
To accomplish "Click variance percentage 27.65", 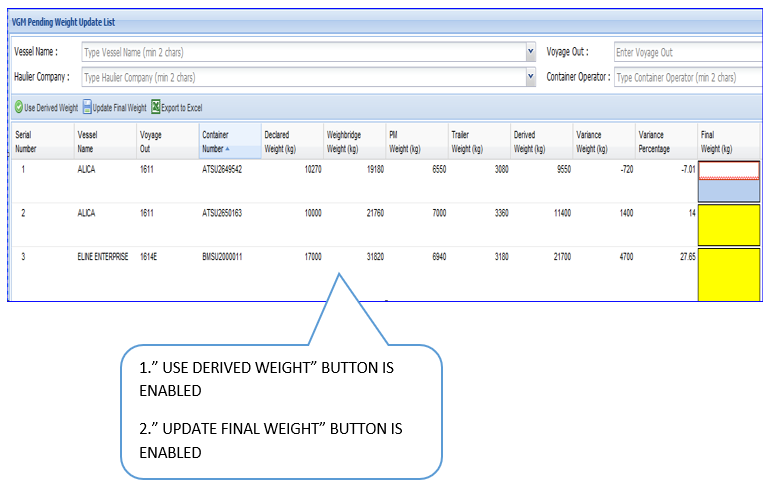I will point(688,257).
